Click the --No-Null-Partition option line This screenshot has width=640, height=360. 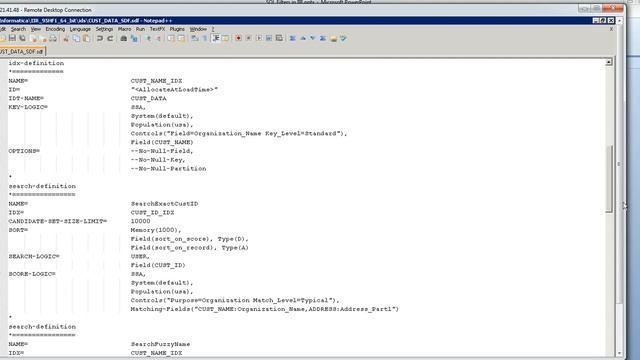pyautogui.click(x=168, y=169)
